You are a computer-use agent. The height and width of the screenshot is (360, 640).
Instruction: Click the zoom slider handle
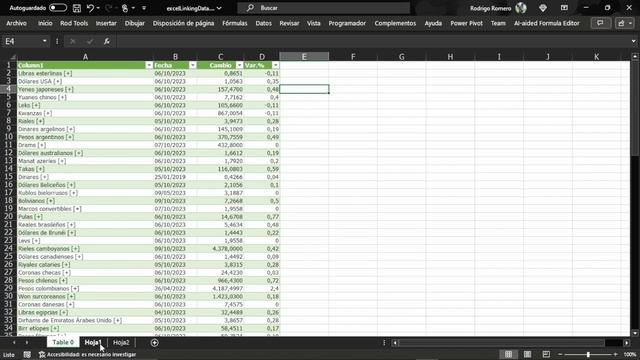588,354
